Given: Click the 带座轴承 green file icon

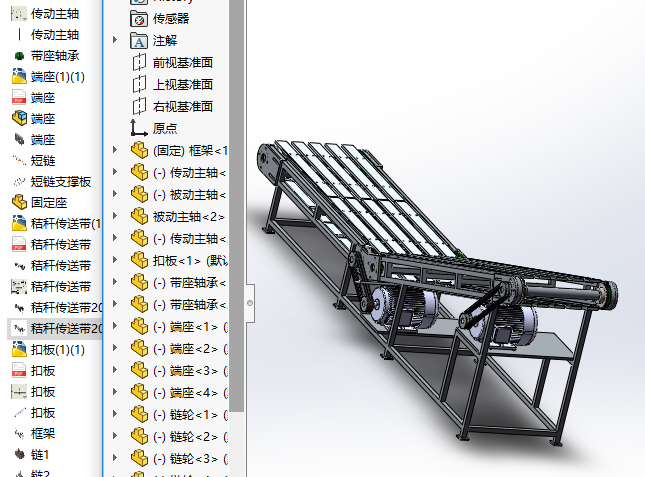Looking at the screenshot, I should click(19, 56).
